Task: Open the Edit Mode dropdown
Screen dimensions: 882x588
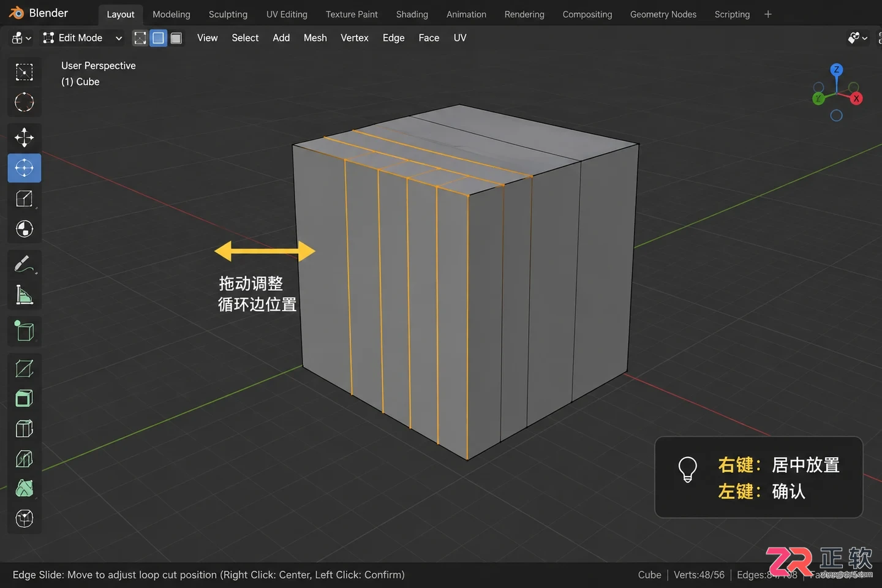Action: [x=83, y=38]
